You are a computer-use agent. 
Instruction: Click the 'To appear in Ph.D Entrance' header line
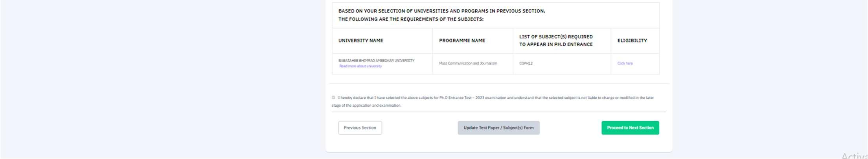tap(555, 44)
